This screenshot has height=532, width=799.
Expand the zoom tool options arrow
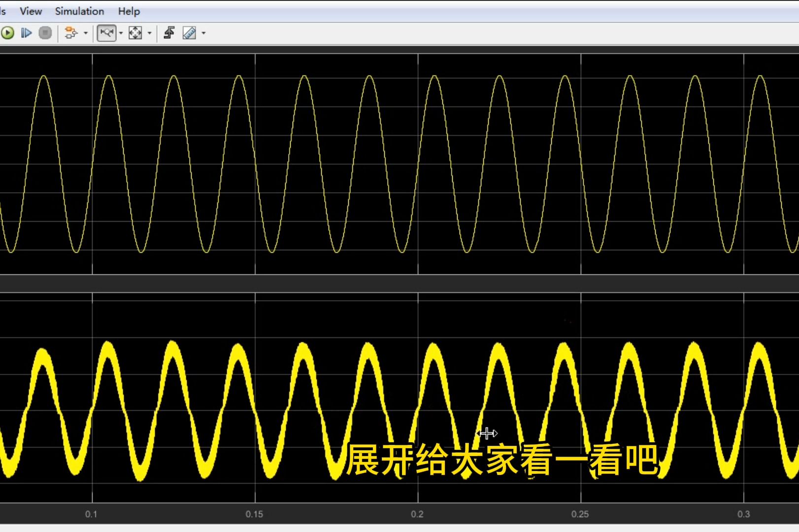(121, 33)
